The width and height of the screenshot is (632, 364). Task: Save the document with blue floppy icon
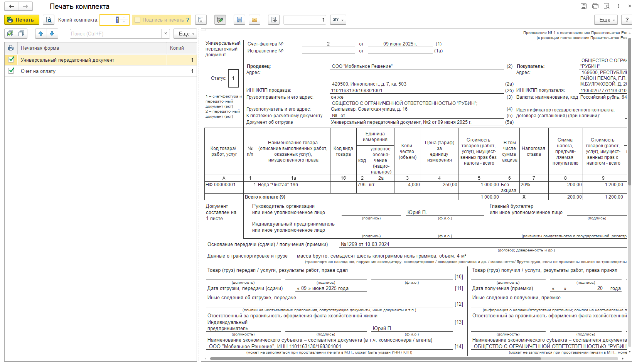pyautogui.click(x=239, y=20)
